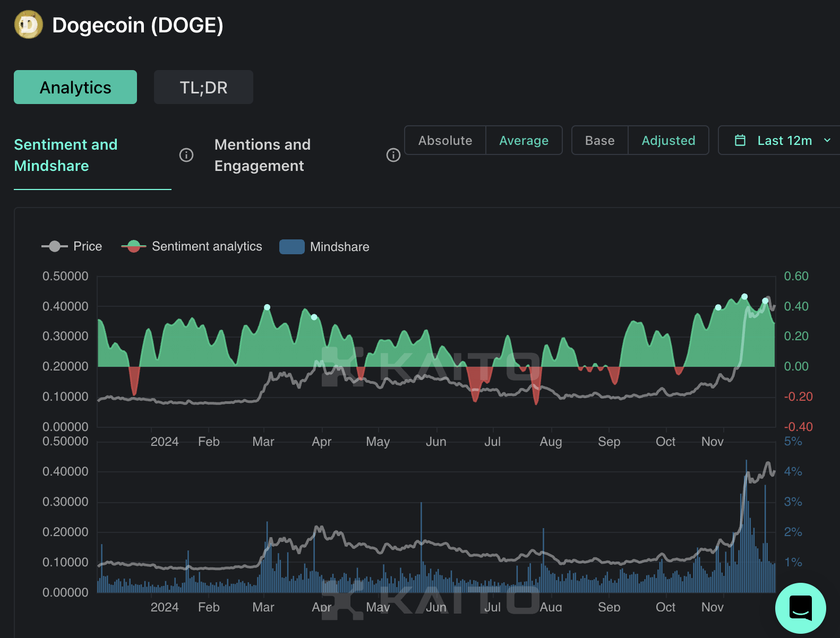Click the green-red Sentiment legend marker
The image size is (840, 638).
click(134, 246)
